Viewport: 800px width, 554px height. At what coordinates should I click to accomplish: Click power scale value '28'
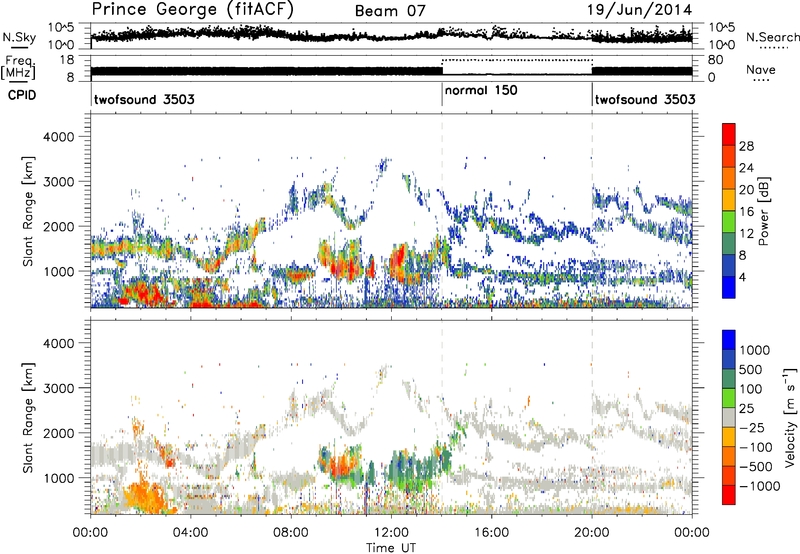point(746,146)
